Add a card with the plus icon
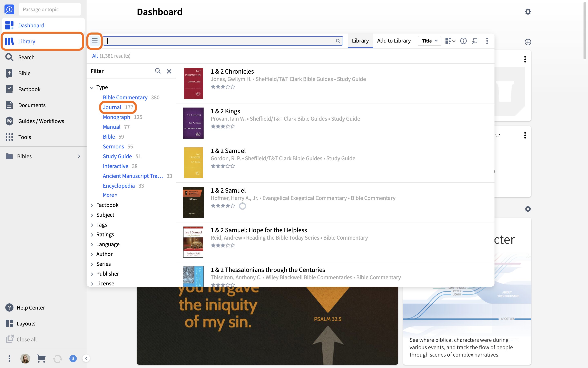Image resolution: width=588 pixels, height=368 pixels. coord(528,42)
